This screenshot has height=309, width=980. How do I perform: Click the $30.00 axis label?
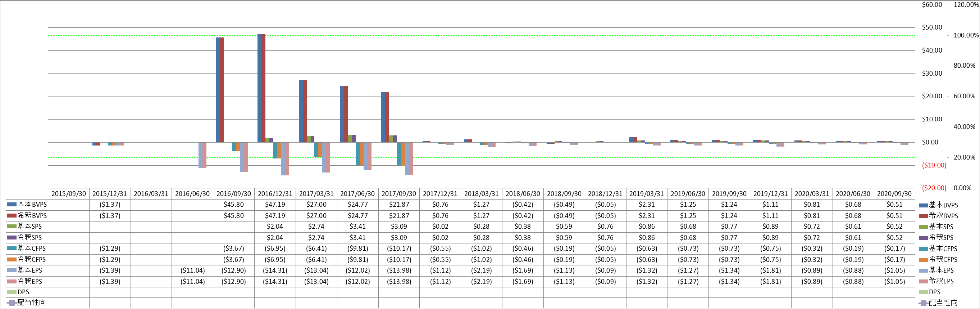[932, 73]
